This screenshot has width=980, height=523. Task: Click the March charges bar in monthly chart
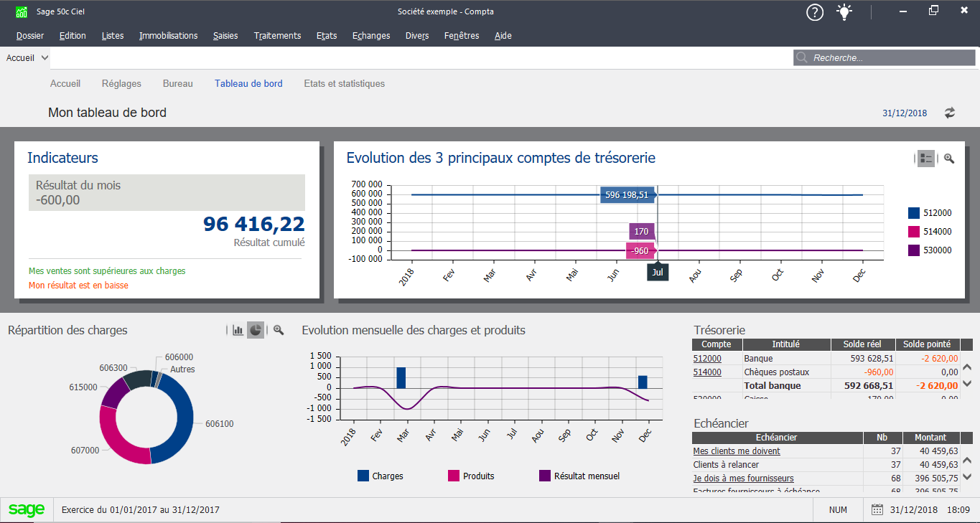click(x=401, y=377)
